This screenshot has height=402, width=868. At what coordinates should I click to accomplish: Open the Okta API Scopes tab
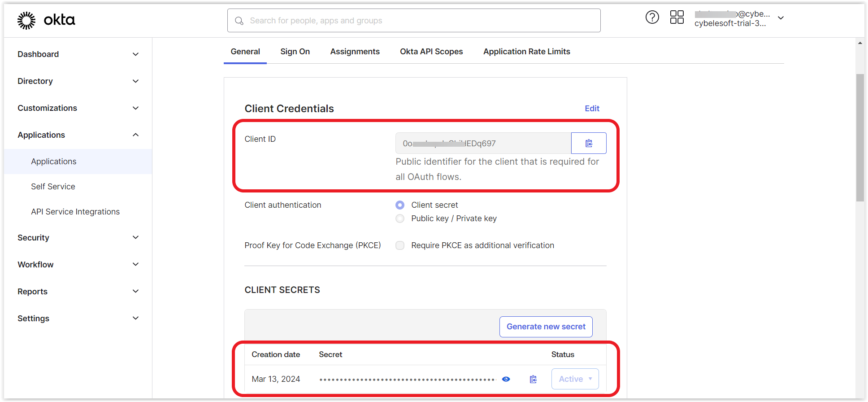click(431, 52)
